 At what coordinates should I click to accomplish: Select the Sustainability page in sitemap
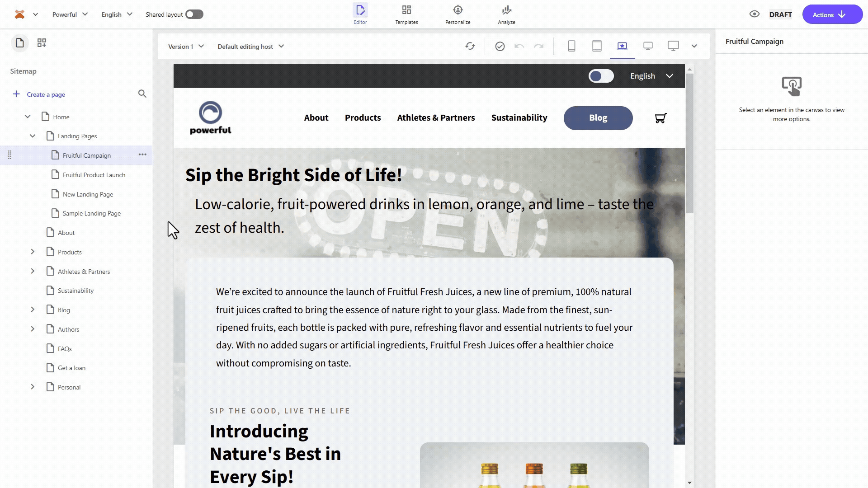(75, 291)
